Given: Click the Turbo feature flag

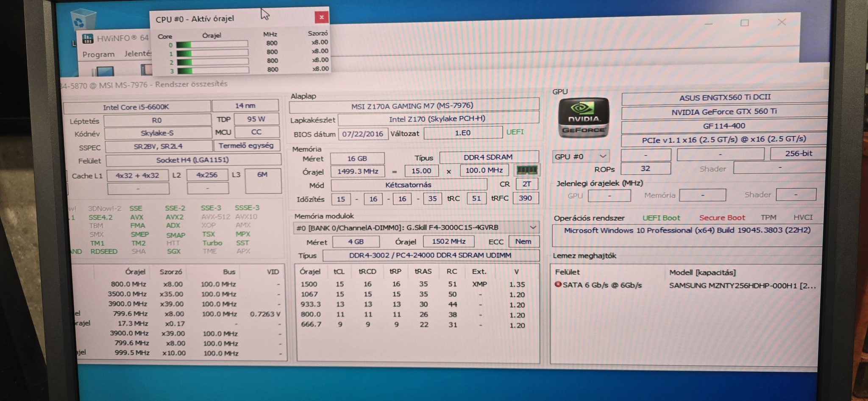Looking at the screenshot, I should [x=212, y=243].
